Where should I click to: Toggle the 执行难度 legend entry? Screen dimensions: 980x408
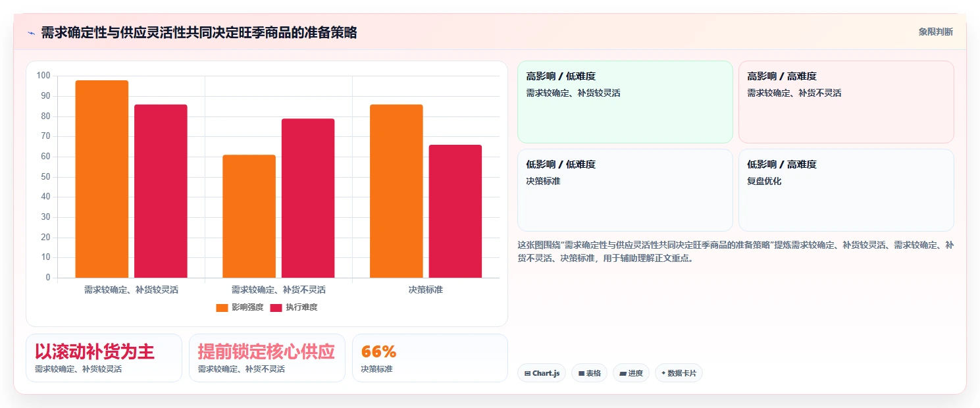click(x=294, y=307)
